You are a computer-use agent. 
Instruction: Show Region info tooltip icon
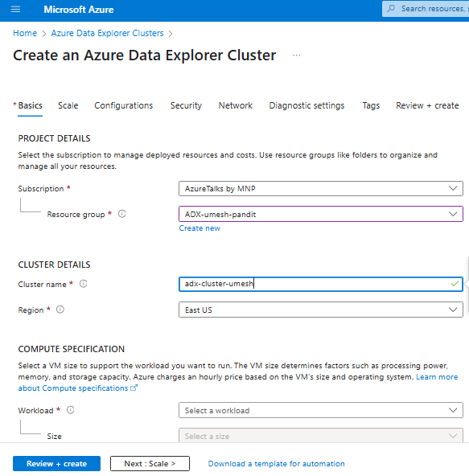(60, 310)
